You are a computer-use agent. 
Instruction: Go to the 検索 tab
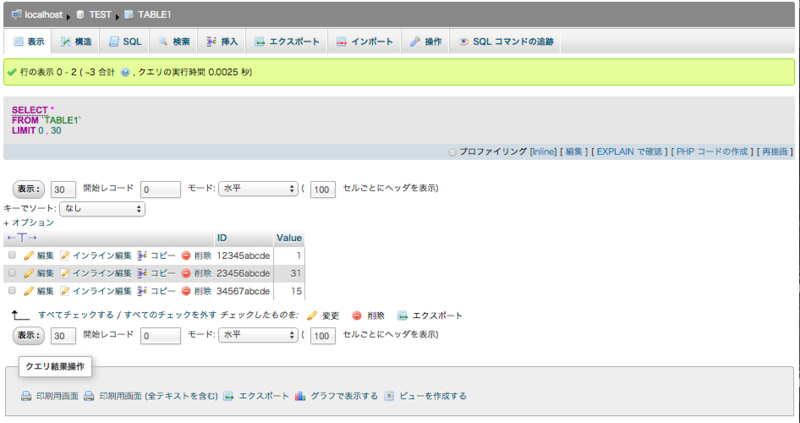pos(173,41)
